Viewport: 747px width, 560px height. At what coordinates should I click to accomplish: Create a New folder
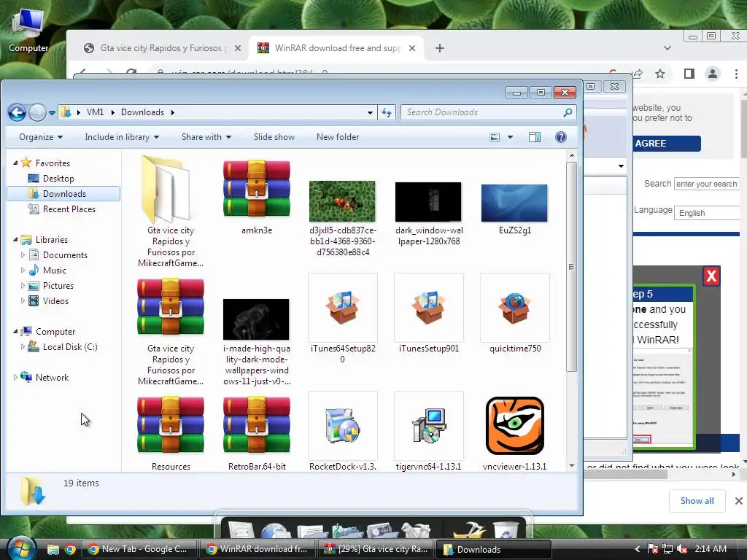pos(338,137)
